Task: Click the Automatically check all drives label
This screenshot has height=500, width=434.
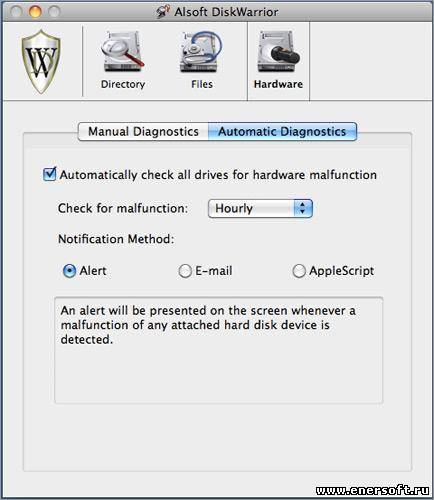Action: 218,175
